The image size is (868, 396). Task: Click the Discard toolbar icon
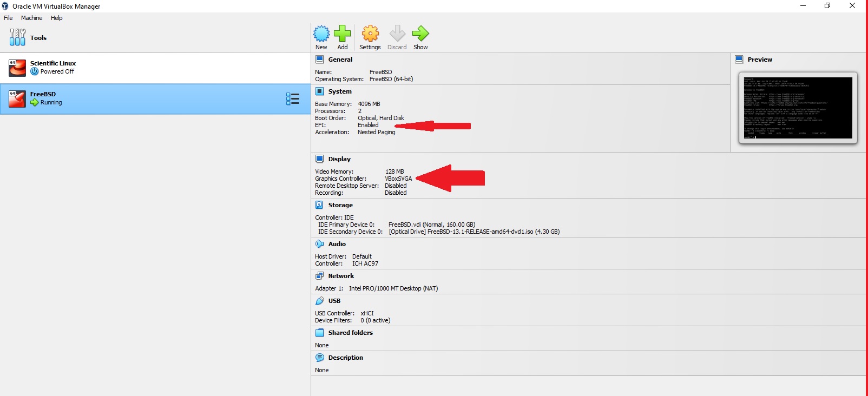coord(397,34)
